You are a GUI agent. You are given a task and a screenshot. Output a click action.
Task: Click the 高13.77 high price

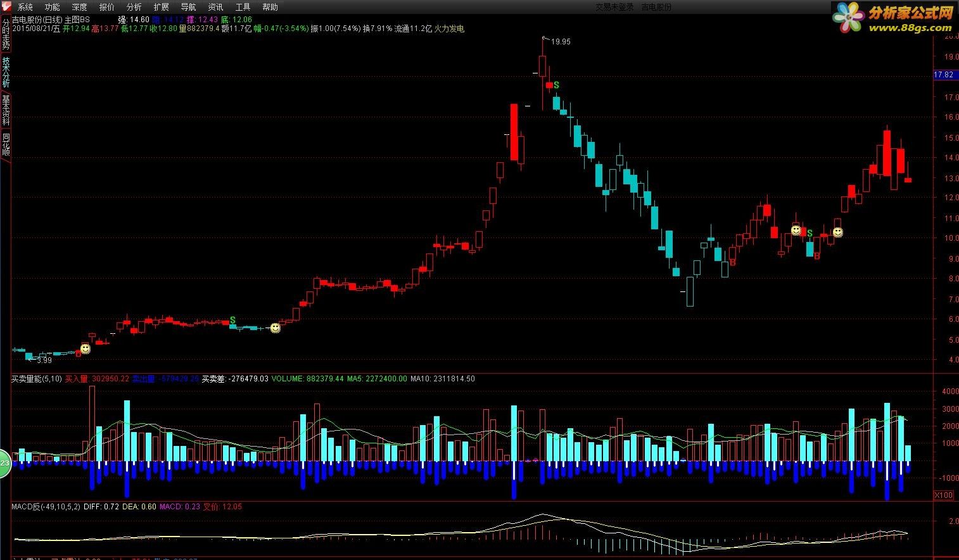105,29
